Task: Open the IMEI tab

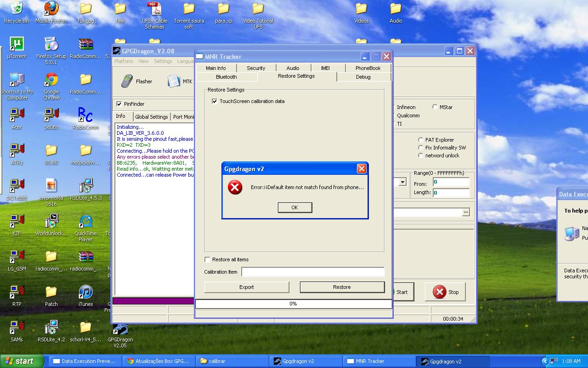Action: click(325, 68)
